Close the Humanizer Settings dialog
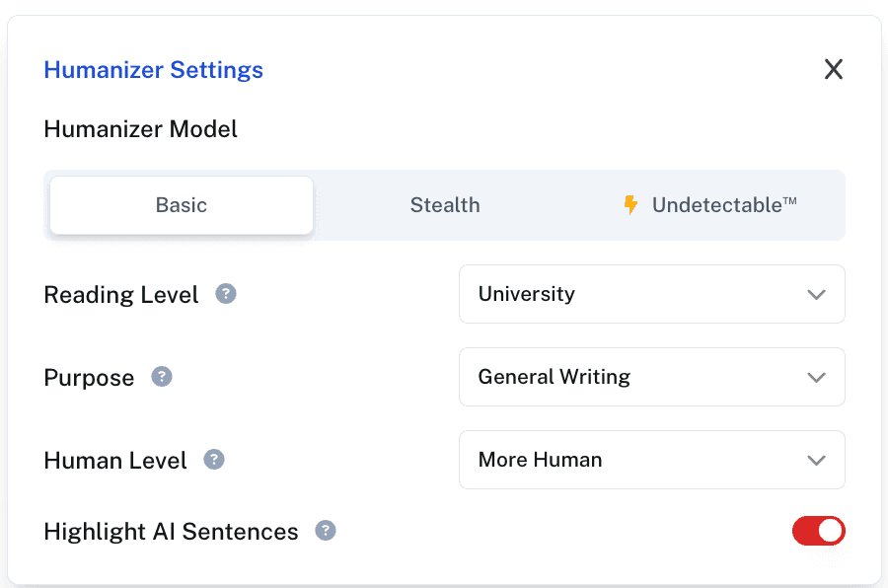 pyautogui.click(x=833, y=69)
